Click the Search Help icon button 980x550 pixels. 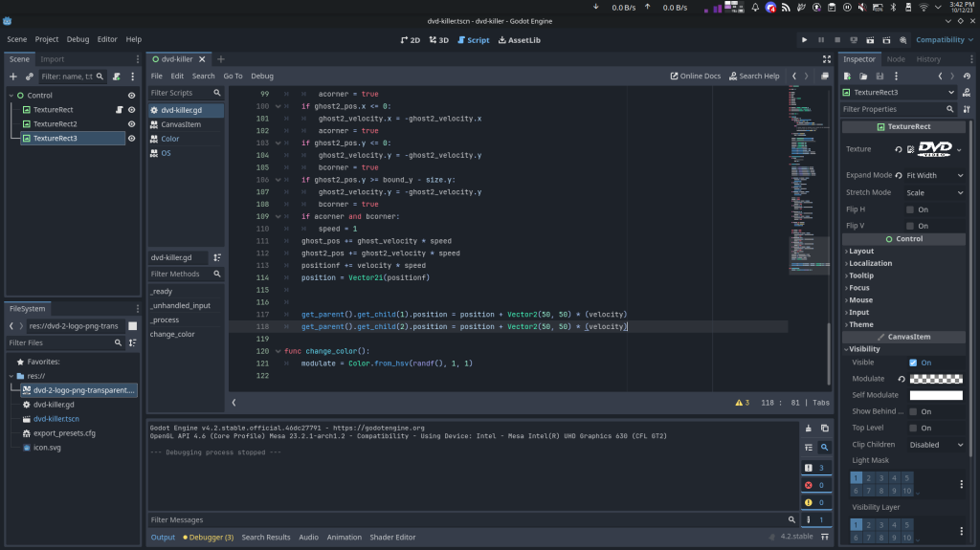coord(753,76)
